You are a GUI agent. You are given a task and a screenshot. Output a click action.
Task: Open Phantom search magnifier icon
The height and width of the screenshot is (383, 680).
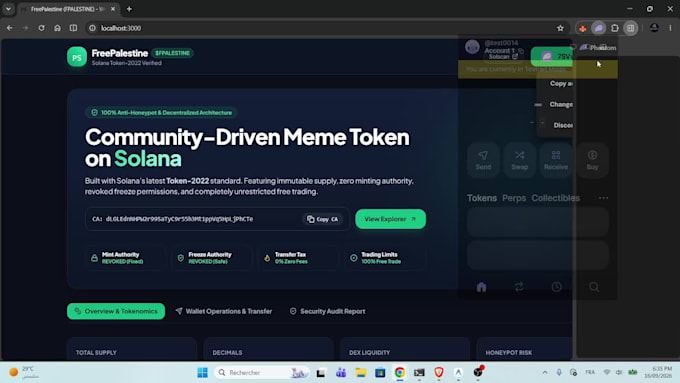tap(594, 287)
